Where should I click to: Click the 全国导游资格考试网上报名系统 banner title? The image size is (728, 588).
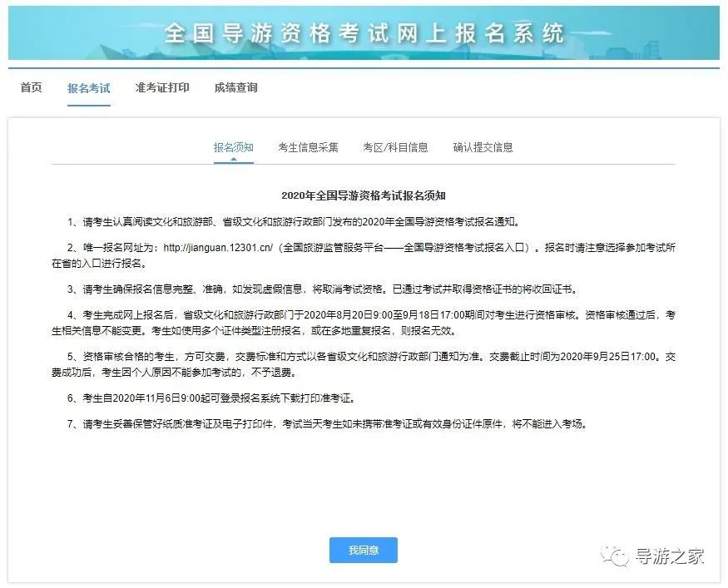(364, 32)
